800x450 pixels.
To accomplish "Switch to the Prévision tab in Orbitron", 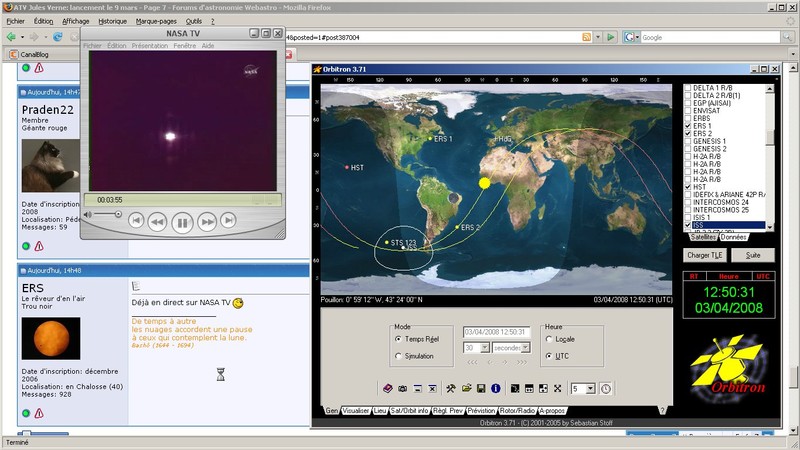I will click(481, 410).
